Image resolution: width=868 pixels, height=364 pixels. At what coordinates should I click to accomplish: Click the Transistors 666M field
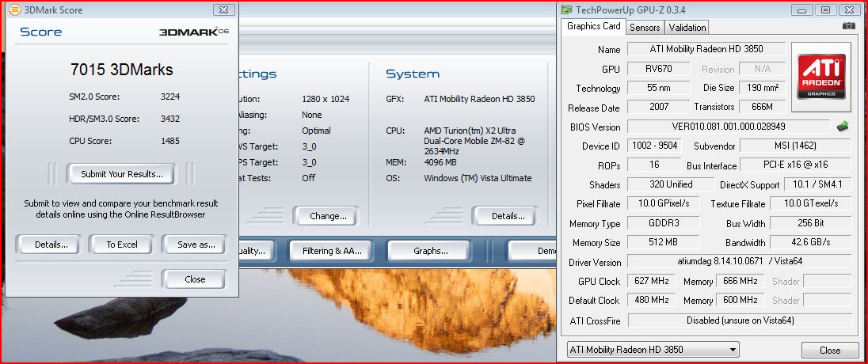point(762,107)
